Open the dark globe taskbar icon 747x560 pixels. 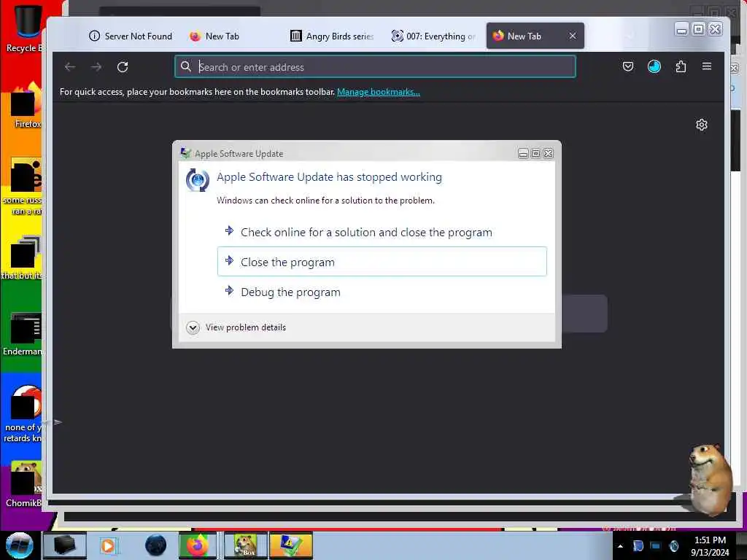[156, 545]
